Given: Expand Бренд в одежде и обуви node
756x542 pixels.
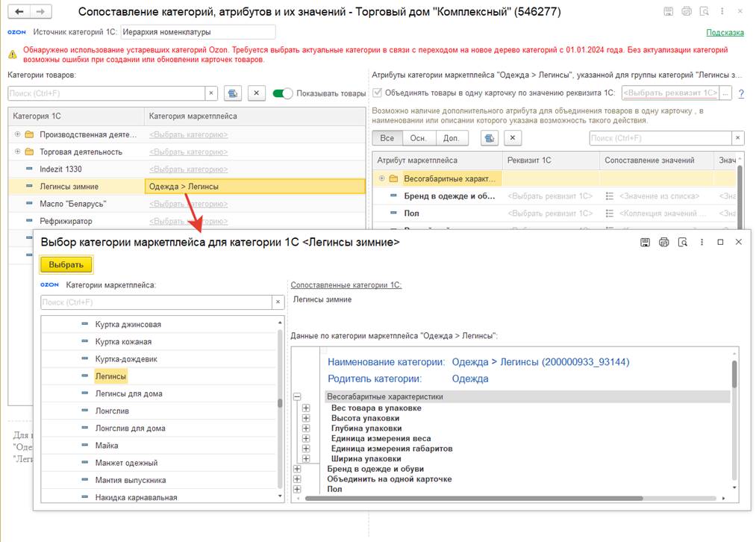Looking at the screenshot, I should tap(297, 469).
